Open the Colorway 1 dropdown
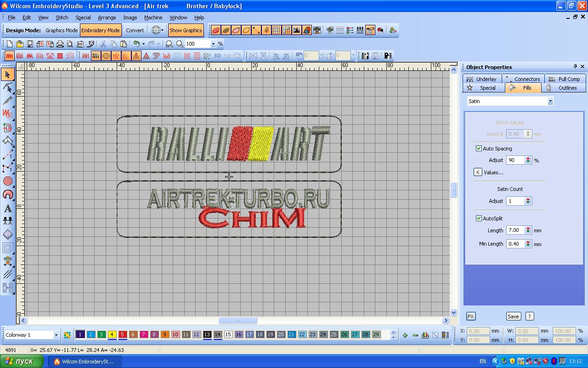The height and width of the screenshot is (368, 588). tap(56, 335)
